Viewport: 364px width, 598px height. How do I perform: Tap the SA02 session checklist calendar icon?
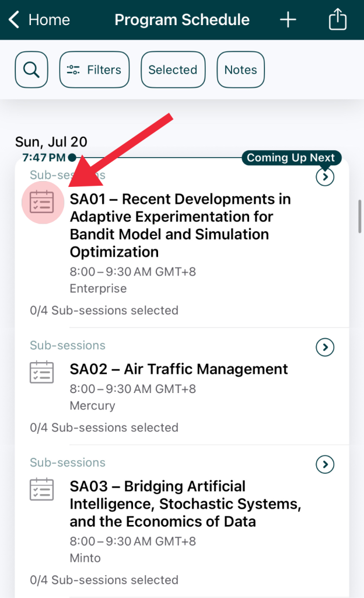tap(41, 372)
